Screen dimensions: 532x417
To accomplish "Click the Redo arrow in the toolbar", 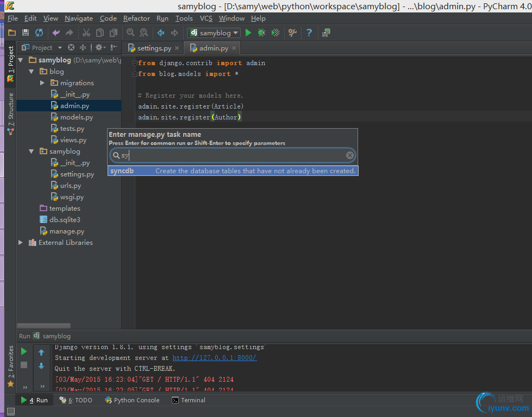I will coord(70,33).
